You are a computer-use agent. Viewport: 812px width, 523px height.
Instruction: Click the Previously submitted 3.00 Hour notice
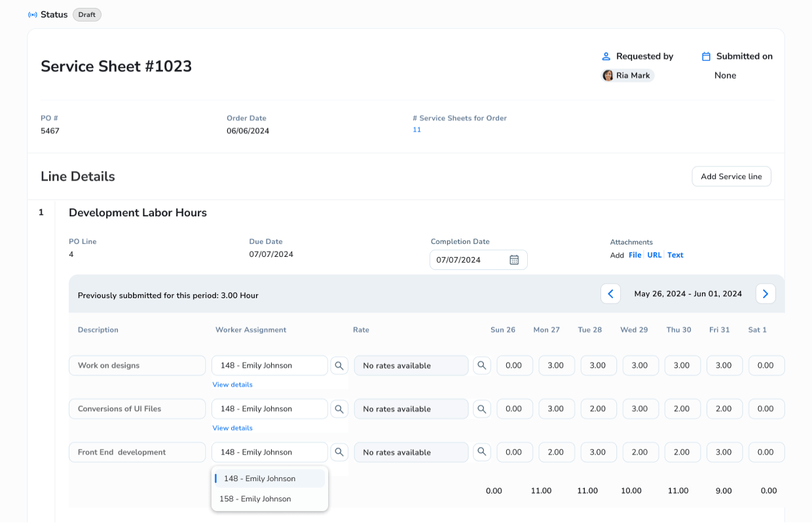[168, 296]
